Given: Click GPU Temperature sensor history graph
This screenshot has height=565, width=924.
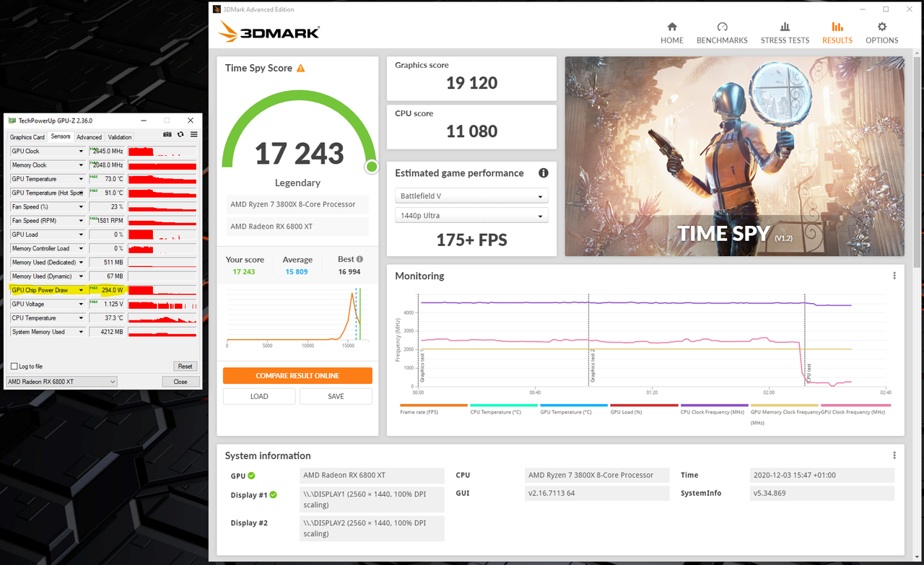Looking at the screenshot, I should (x=162, y=179).
